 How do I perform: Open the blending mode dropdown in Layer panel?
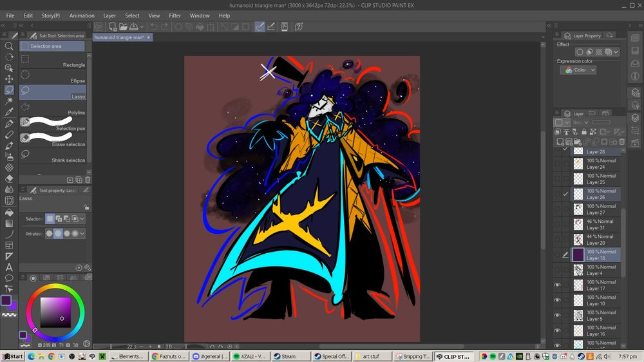[x=581, y=122]
